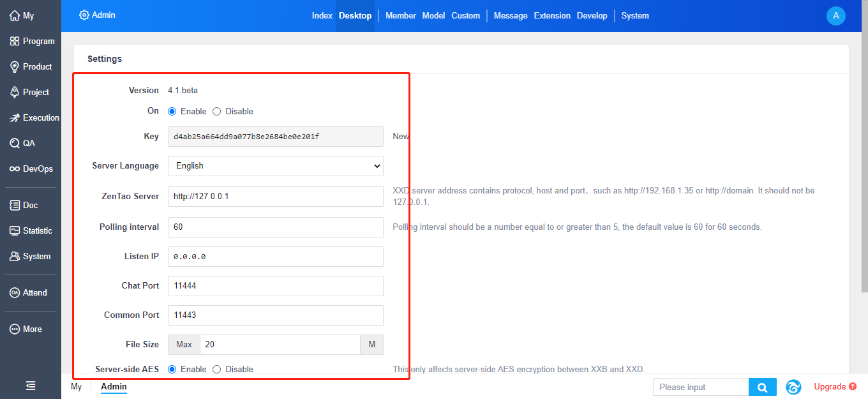Open DevOps infinity icon

[x=15, y=169]
